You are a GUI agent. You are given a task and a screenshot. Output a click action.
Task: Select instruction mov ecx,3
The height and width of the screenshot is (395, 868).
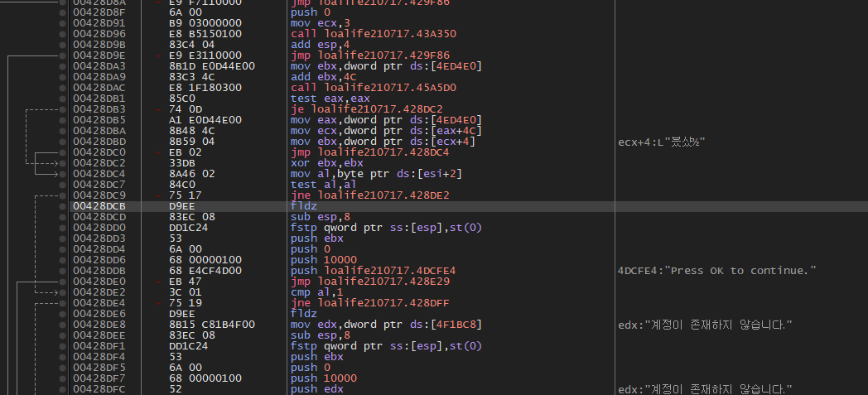tap(321, 23)
